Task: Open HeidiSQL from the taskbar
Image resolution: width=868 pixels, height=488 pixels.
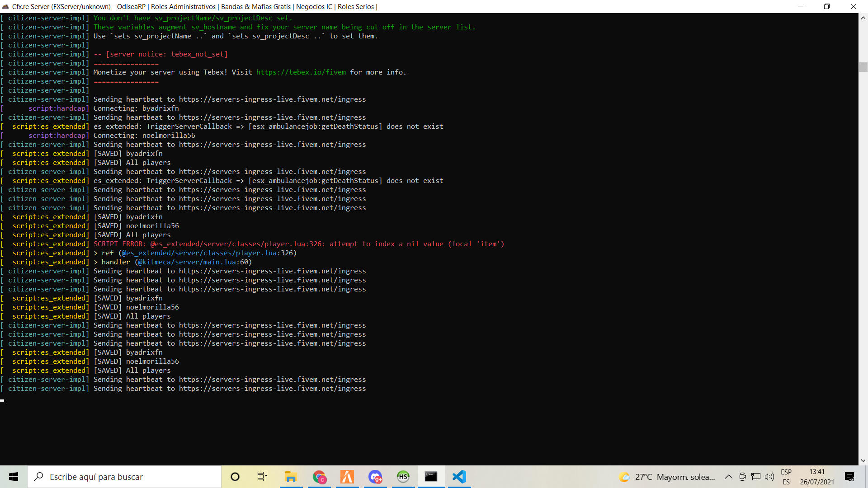Action: pyautogui.click(x=403, y=477)
